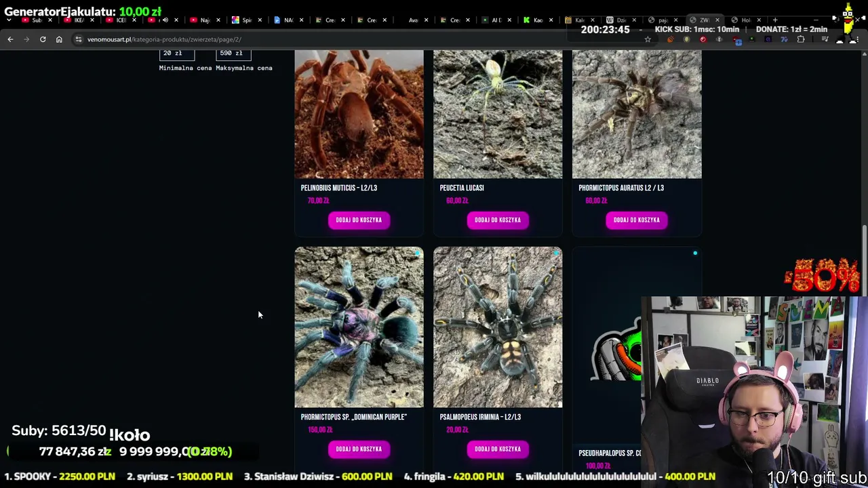Image resolution: width=868 pixels, height=488 pixels.
Task: Open the partly hidden 'Pseudhapalopus sp.' product link
Action: pyautogui.click(x=610, y=453)
